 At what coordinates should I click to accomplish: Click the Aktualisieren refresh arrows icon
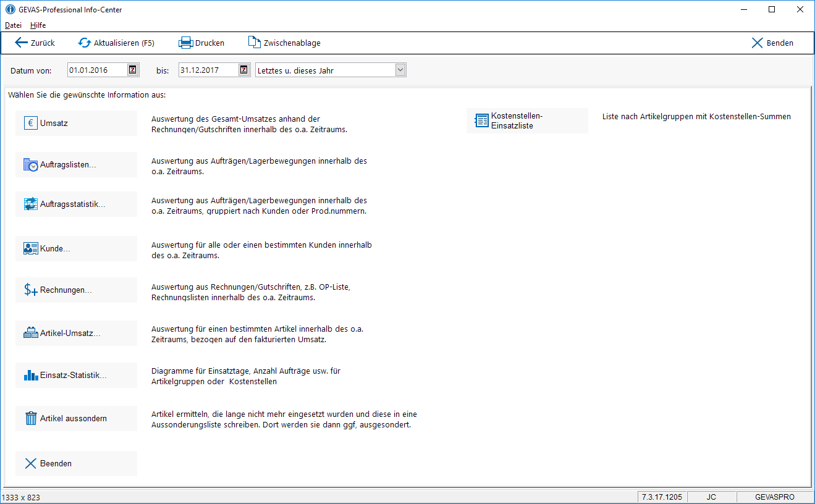(x=85, y=43)
